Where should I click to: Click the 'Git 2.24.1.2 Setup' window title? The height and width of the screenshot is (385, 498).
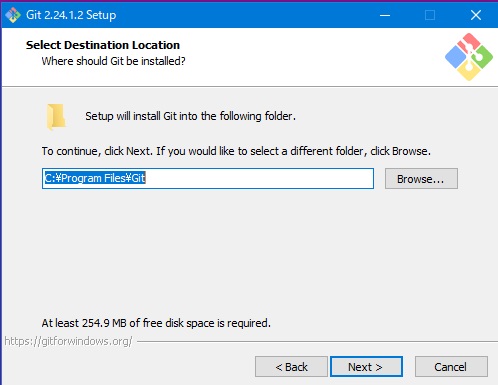[x=71, y=15]
